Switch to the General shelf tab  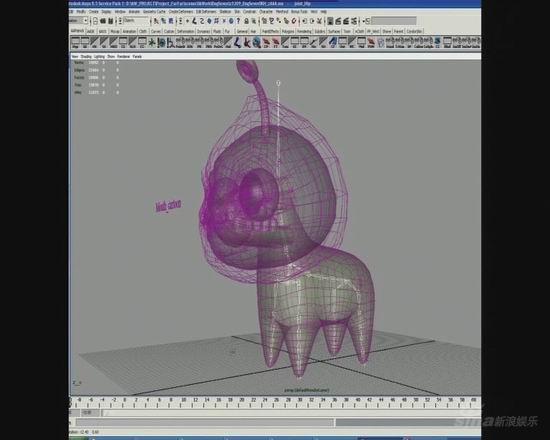click(x=242, y=31)
